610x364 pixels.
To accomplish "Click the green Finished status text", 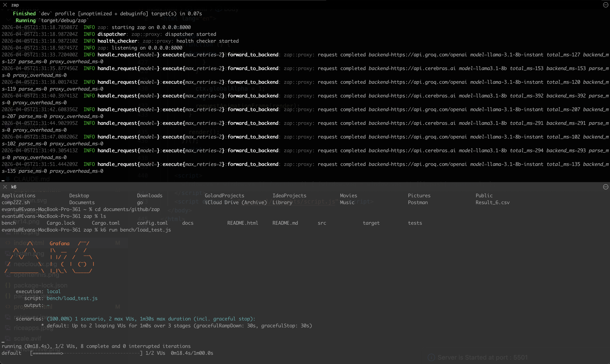I will click(24, 14).
